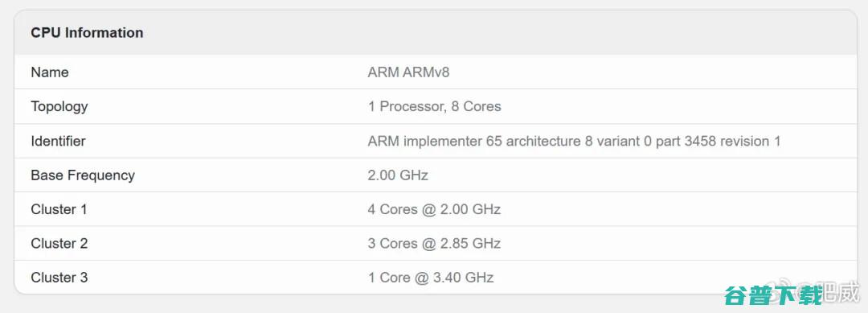Click the blue Chinese watermark logo
868x313 pixels.
(x=773, y=295)
